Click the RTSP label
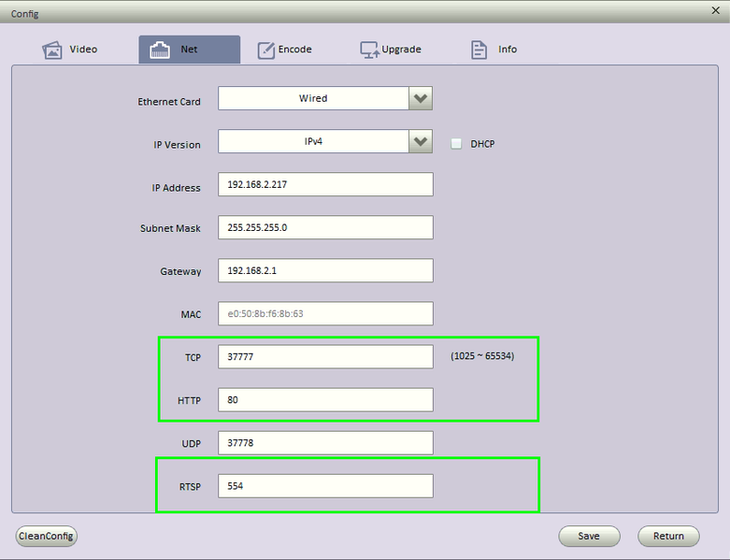The image size is (730, 560). coord(190,487)
